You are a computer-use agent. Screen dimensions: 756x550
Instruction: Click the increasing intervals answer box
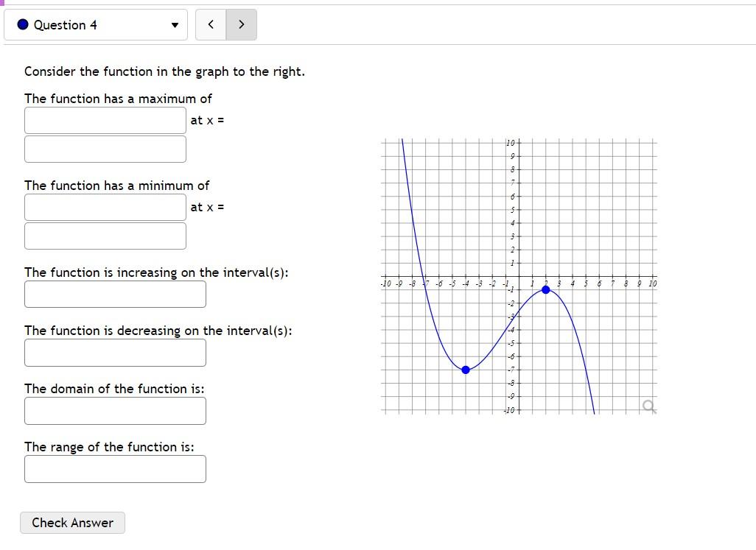115,294
